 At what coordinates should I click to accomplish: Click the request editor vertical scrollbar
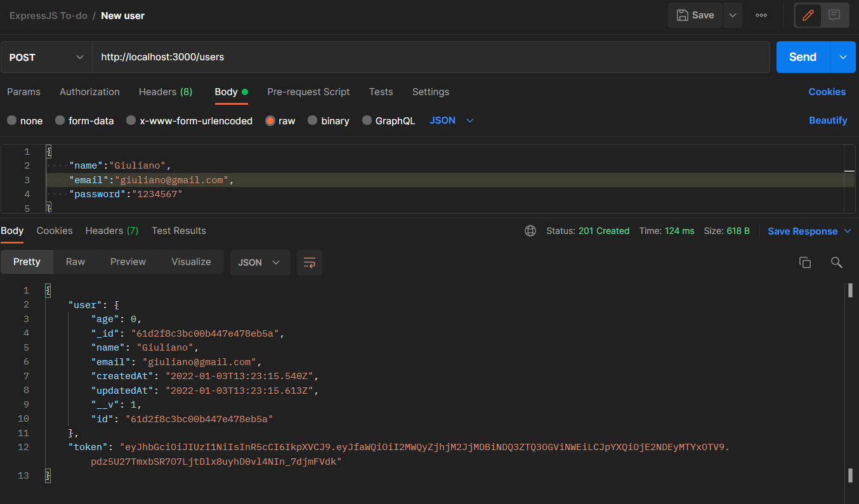pos(849,179)
